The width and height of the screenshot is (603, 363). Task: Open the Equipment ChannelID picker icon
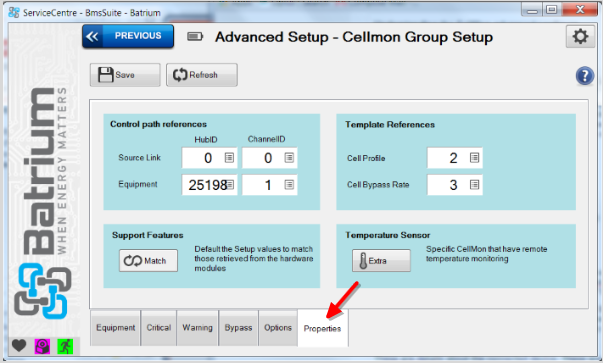coord(289,185)
